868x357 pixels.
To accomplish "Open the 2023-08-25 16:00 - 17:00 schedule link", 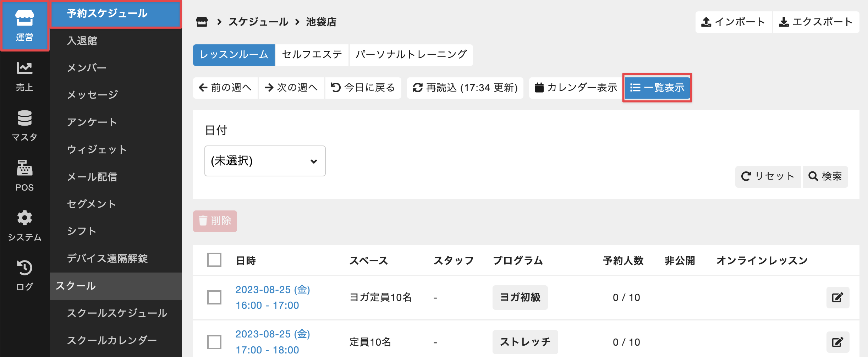I will pyautogui.click(x=273, y=297).
